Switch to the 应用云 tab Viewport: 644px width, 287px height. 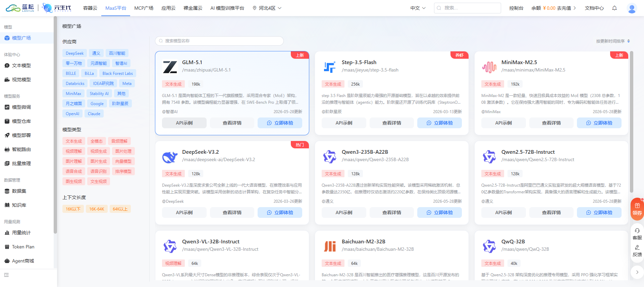click(x=168, y=8)
